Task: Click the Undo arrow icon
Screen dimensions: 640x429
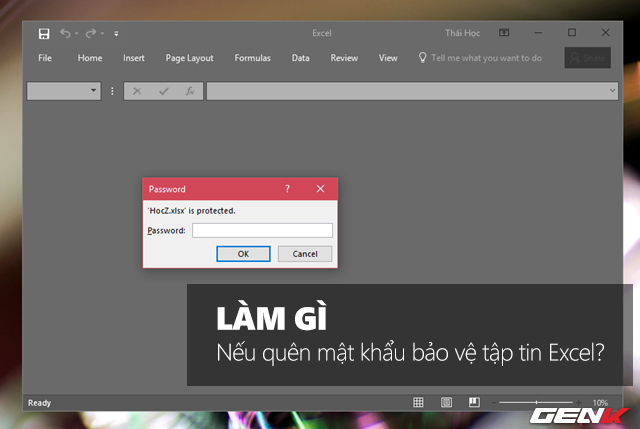Action: (x=65, y=33)
